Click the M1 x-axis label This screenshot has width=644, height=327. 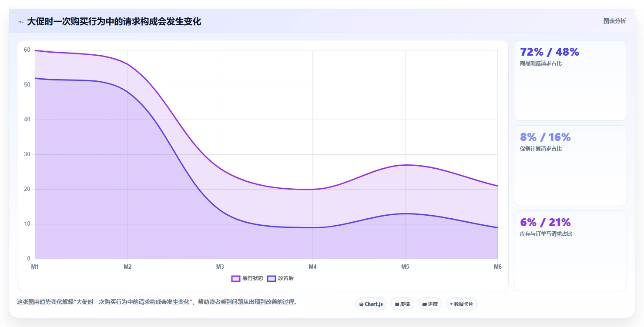click(35, 267)
